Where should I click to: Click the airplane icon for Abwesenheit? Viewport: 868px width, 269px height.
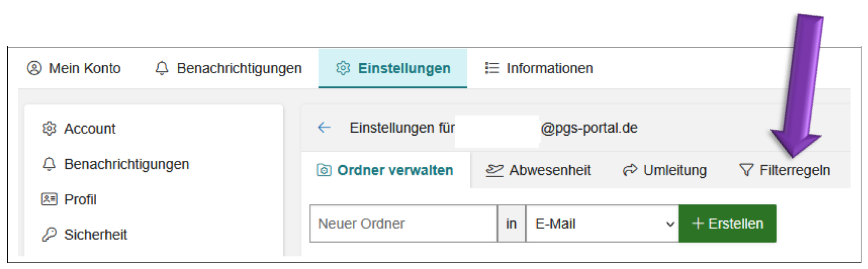(x=494, y=171)
